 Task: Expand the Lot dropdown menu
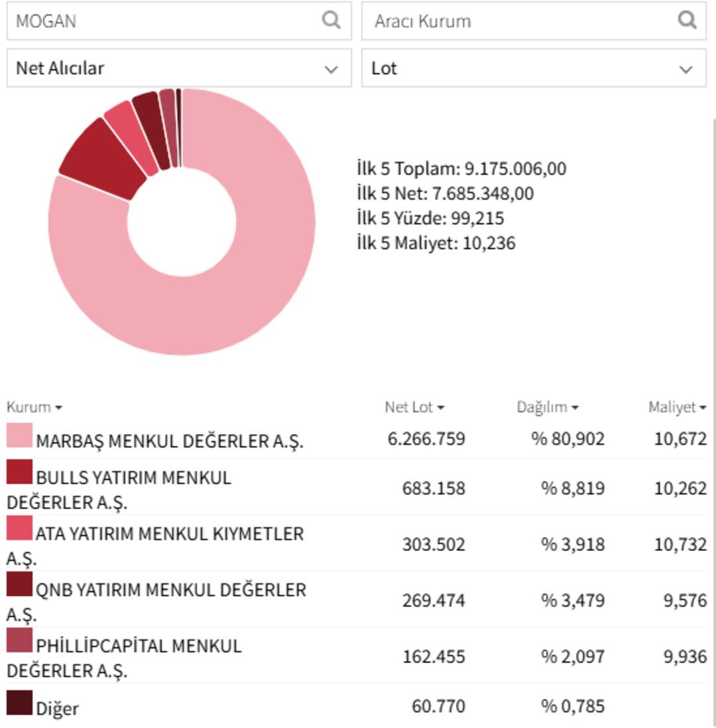tap(534, 68)
